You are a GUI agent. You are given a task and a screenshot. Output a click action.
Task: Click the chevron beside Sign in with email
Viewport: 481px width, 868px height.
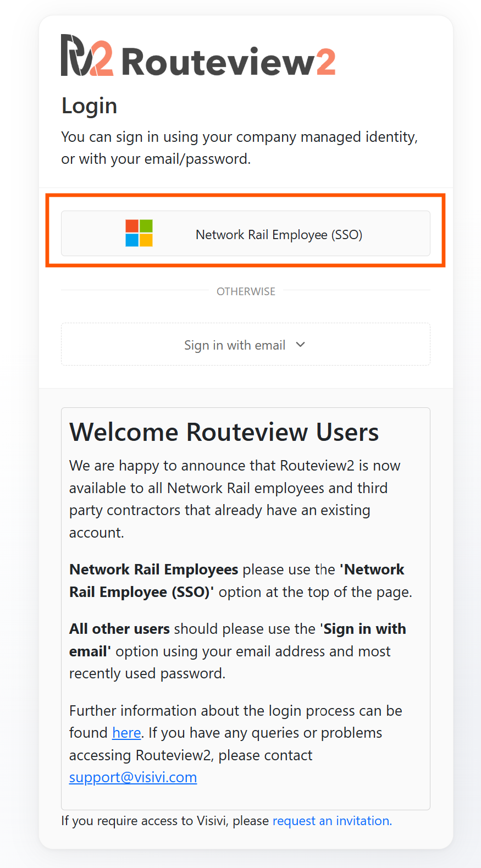point(300,345)
